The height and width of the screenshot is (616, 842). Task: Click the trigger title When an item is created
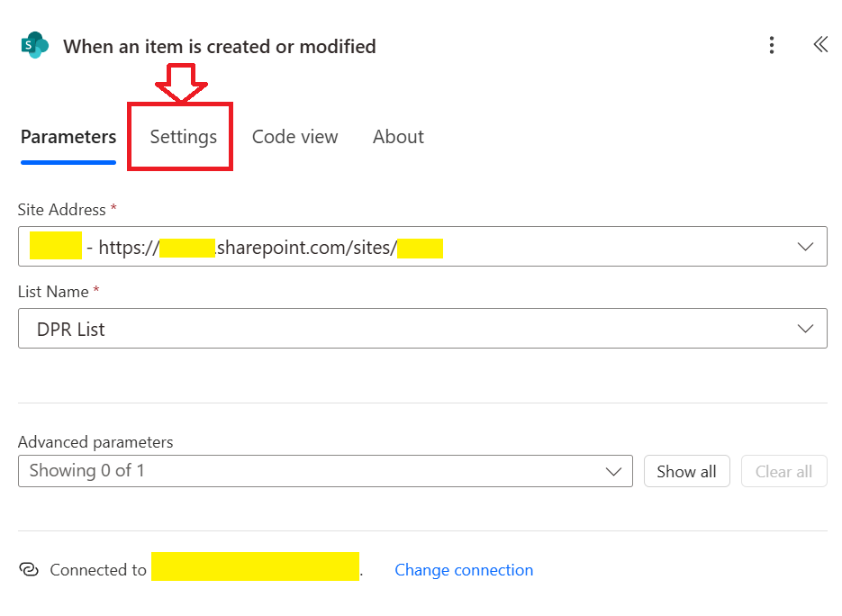pyautogui.click(x=219, y=46)
